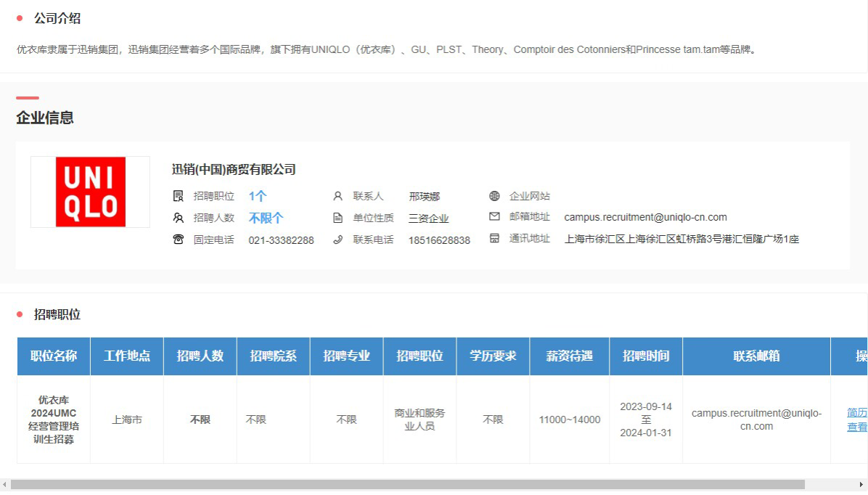Click the 职位名称 column header
This screenshot has height=495, width=868.
54,356
